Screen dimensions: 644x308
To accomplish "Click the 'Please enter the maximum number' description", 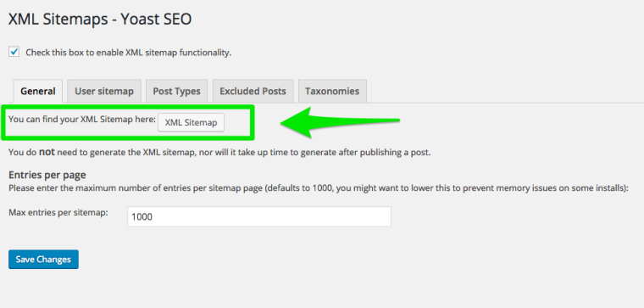I will click(319, 188).
